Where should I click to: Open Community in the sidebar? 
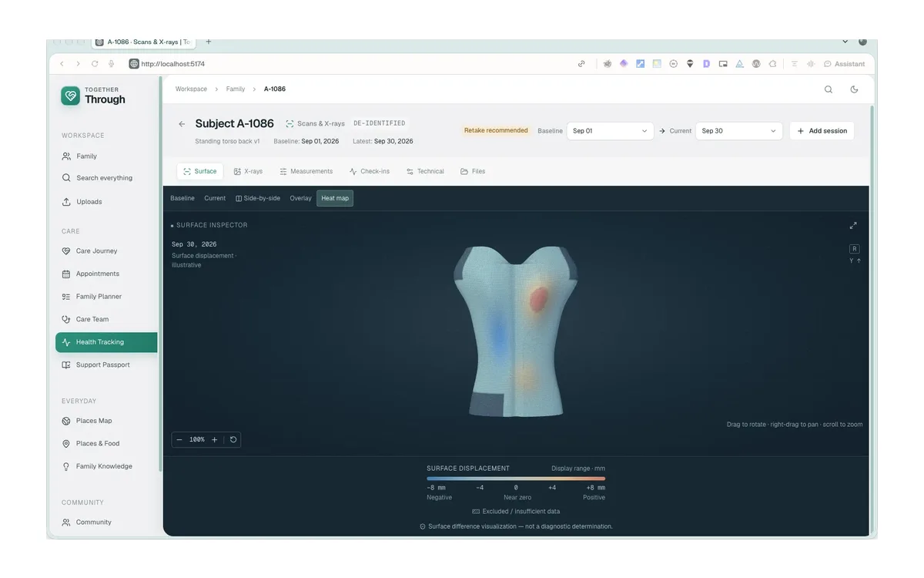pyautogui.click(x=106, y=523)
